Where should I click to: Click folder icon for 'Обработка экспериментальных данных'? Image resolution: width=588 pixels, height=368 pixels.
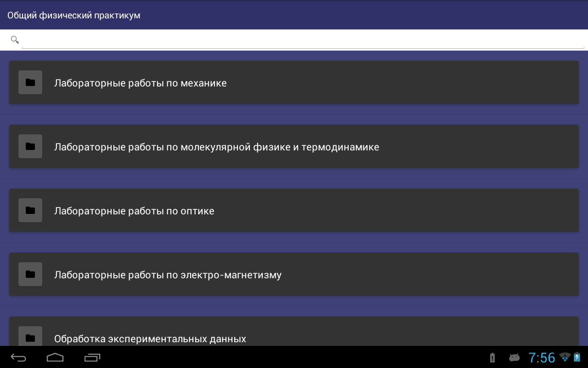tap(30, 338)
